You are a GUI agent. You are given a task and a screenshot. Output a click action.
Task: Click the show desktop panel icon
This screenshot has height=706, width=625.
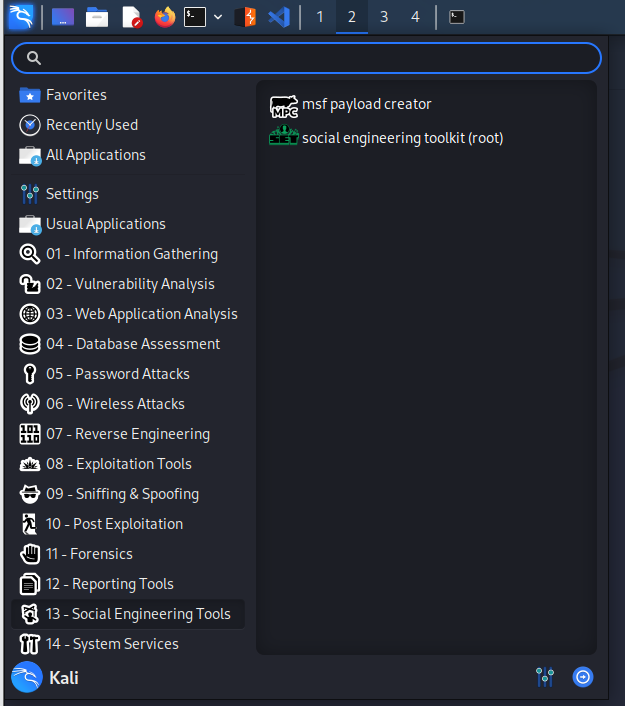click(x=63, y=17)
